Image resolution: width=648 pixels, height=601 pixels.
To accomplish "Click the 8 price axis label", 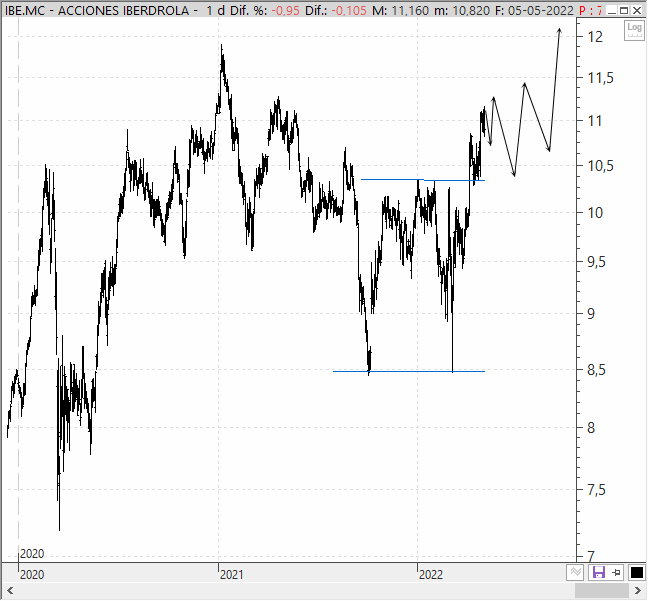I will [591, 428].
